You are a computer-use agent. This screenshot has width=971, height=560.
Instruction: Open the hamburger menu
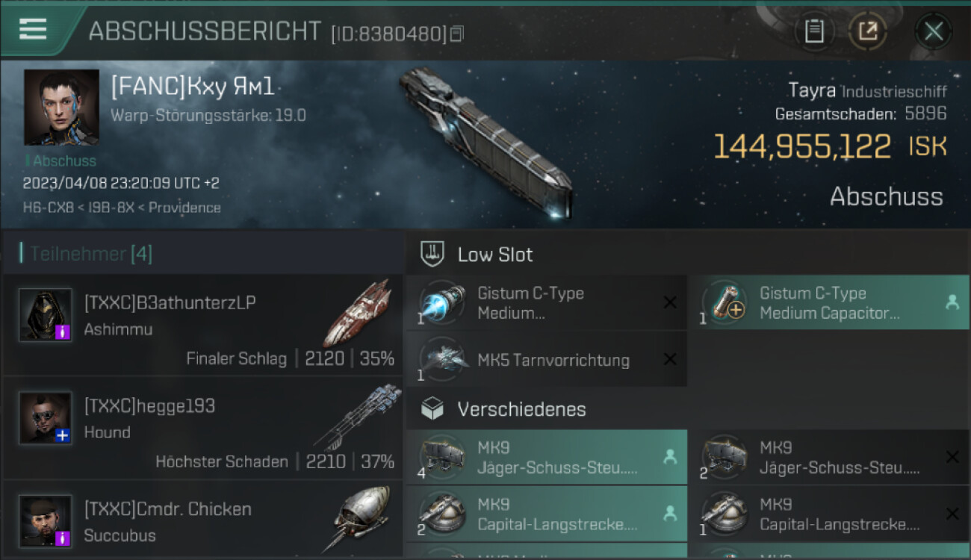click(x=33, y=30)
